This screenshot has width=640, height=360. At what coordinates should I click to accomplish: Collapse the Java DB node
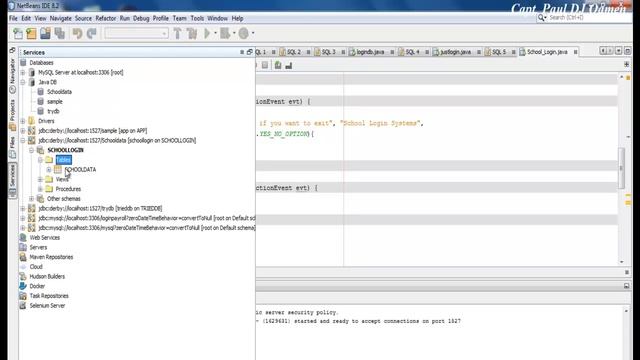point(23,82)
